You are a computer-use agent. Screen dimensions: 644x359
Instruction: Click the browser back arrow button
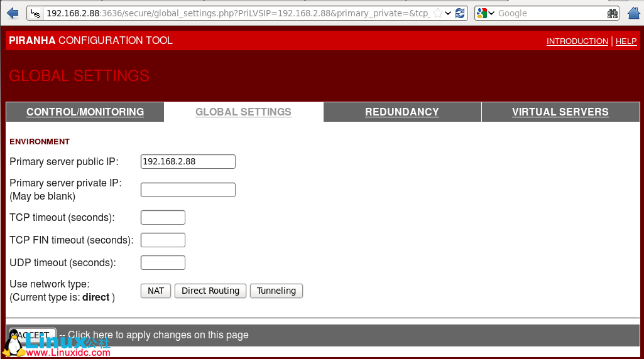click(12, 13)
